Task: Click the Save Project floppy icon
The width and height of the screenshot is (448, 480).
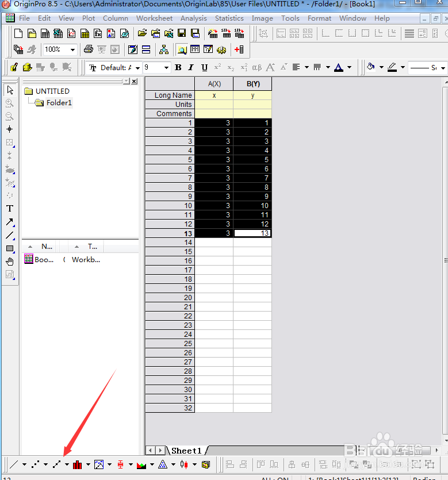Action: (x=182, y=33)
